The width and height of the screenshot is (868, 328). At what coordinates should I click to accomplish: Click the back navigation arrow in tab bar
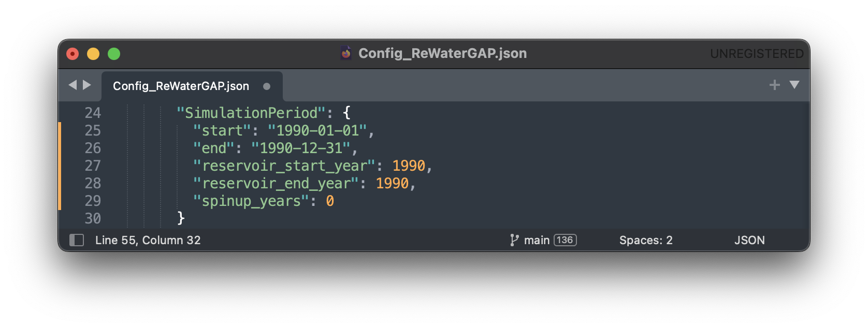(73, 85)
